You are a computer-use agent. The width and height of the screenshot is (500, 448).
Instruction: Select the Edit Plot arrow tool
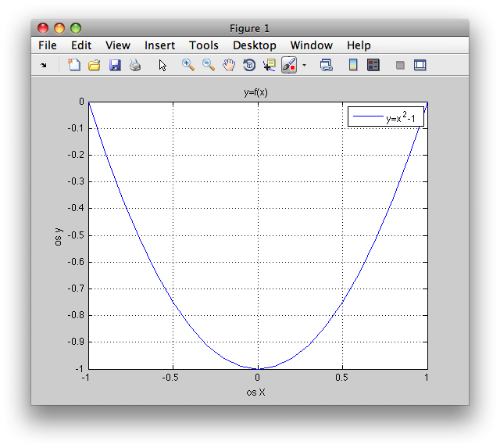point(162,65)
